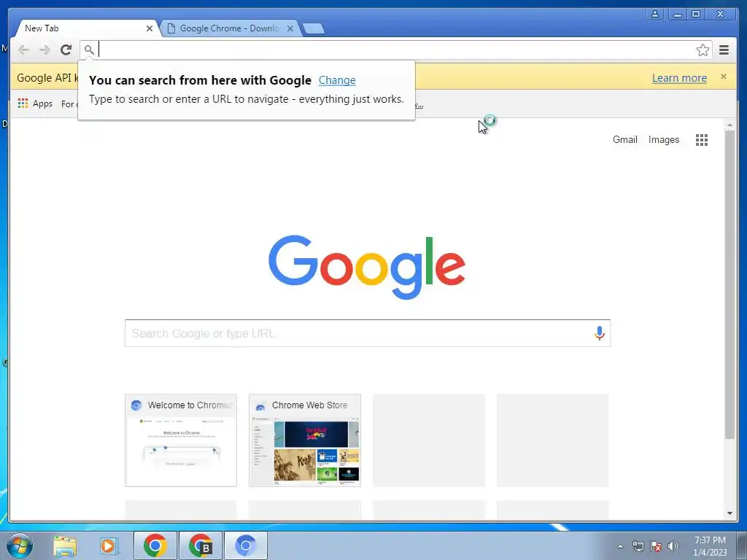Click the scrollbar down arrow
The height and width of the screenshot is (560, 747).
tap(729, 513)
